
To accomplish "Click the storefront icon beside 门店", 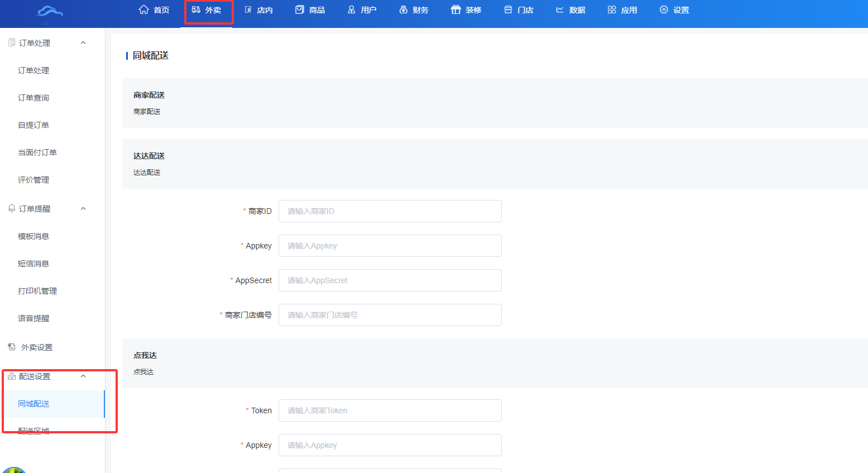I will tap(508, 9).
